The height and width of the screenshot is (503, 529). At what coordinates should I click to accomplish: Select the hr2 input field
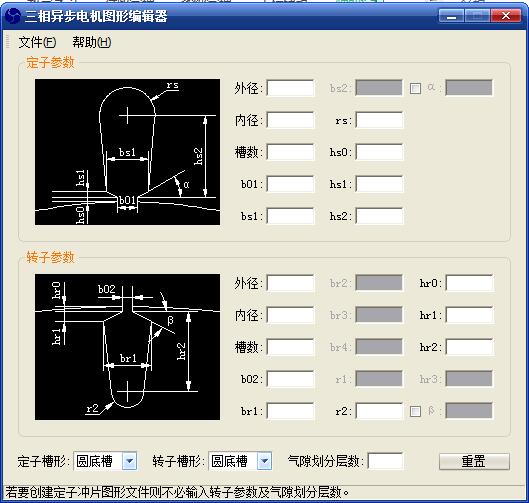[x=469, y=347]
